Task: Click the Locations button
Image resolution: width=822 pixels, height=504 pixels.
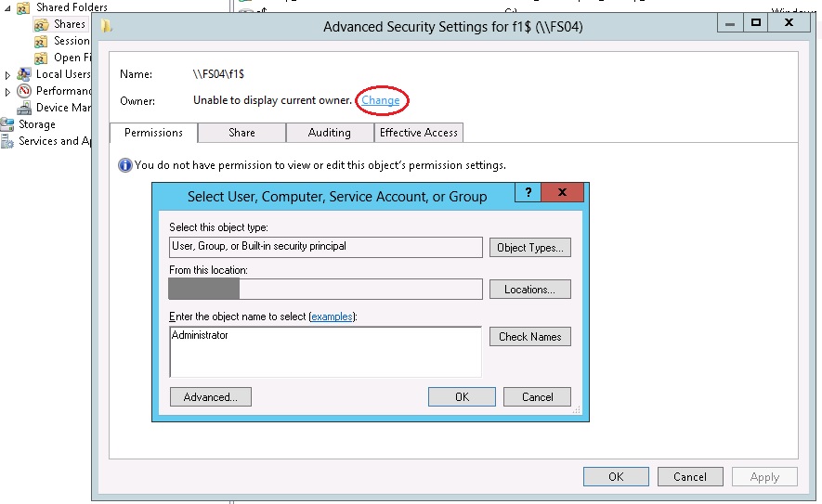Action: [x=530, y=290]
